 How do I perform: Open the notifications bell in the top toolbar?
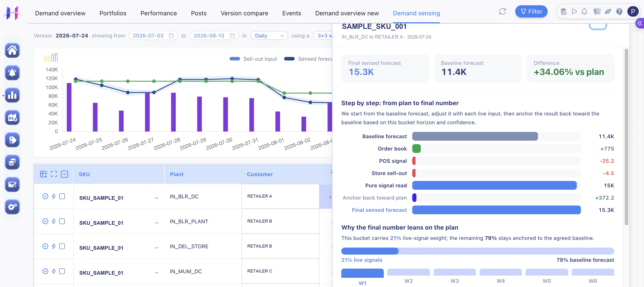tap(584, 11)
